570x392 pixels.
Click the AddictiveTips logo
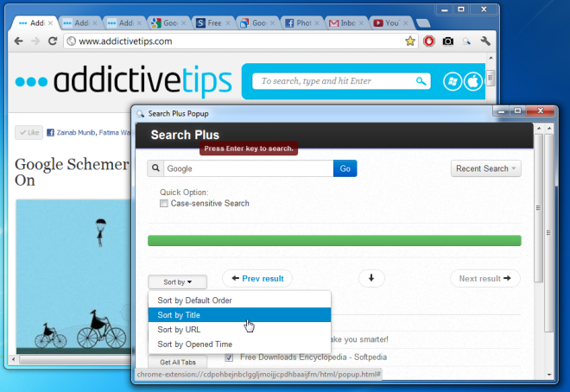click(x=123, y=81)
